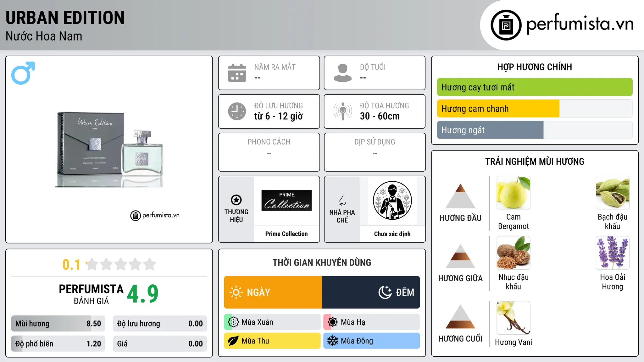Click the URBAN EDITION title
The image size is (644, 362).
65,18
